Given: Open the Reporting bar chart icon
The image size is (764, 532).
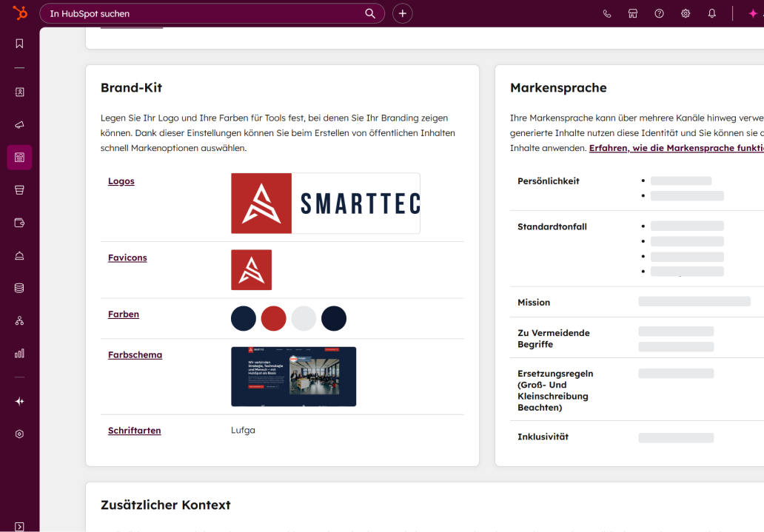Looking at the screenshot, I should tap(19, 354).
